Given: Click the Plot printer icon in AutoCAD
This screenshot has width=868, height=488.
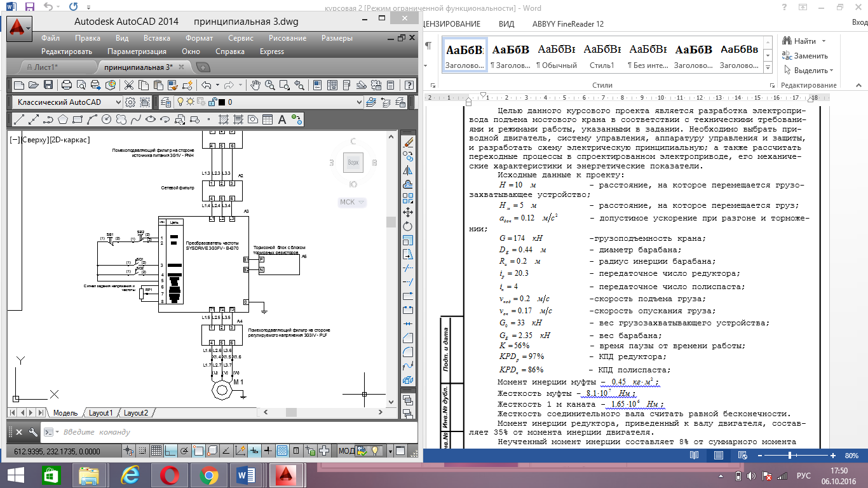Looking at the screenshot, I should point(67,85).
